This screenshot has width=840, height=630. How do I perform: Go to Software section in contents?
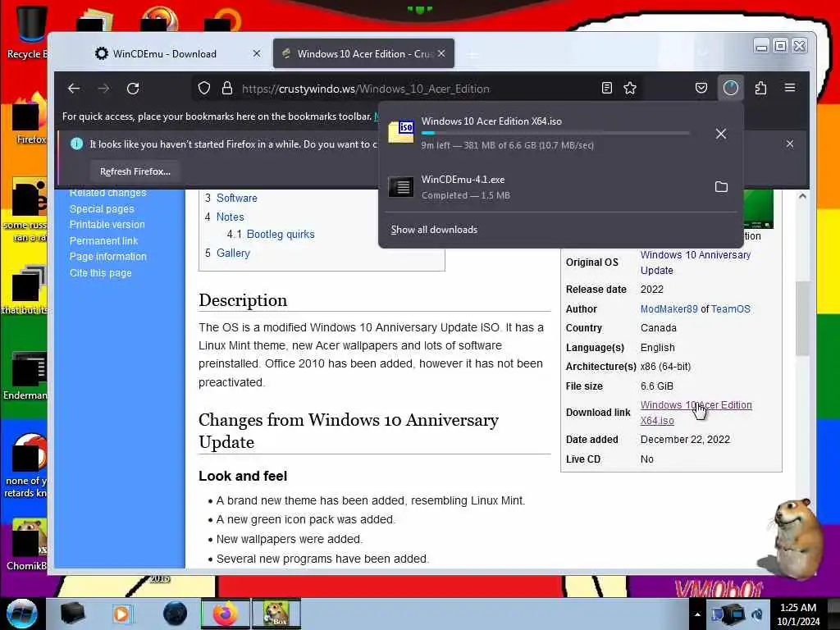(x=237, y=199)
